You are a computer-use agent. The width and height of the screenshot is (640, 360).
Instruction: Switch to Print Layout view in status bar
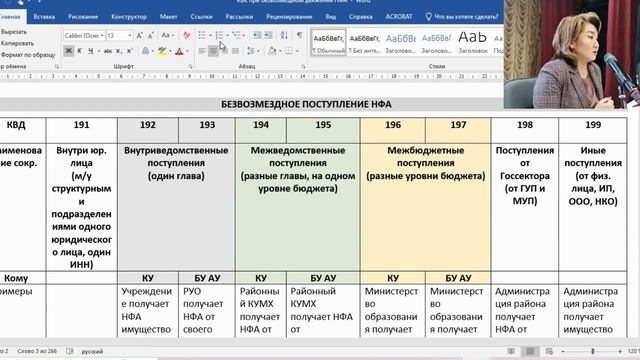(x=530, y=351)
